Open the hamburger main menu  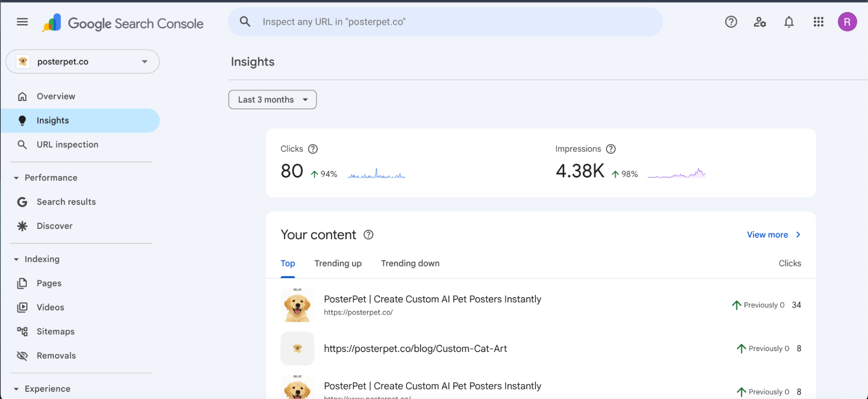[x=22, y=22]
